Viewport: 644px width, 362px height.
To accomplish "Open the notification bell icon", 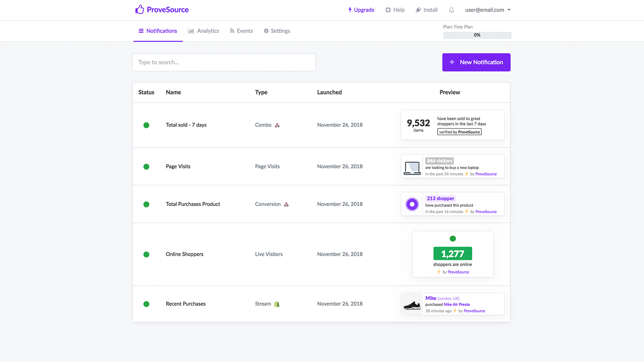I will point(452,10).
